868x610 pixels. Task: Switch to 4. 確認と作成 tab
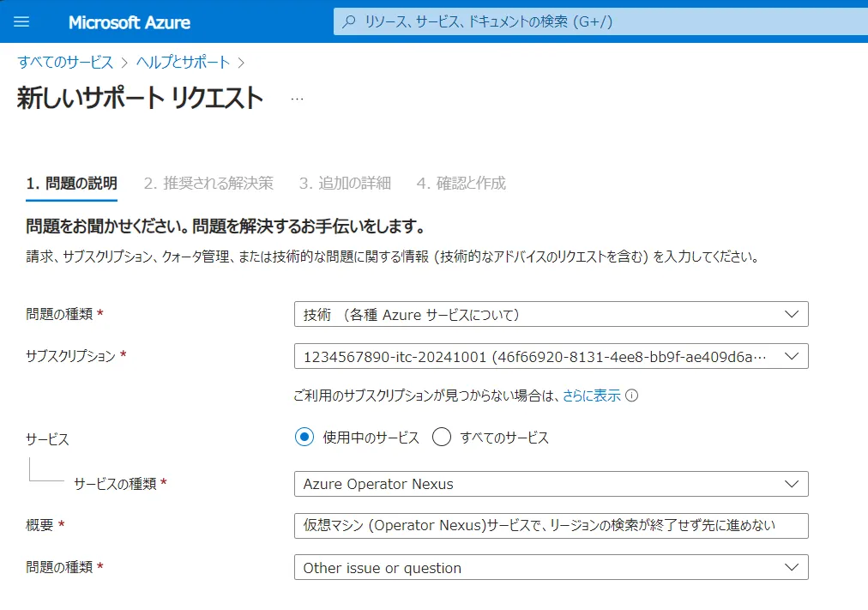pyautogui.click(x=461, y=184)
